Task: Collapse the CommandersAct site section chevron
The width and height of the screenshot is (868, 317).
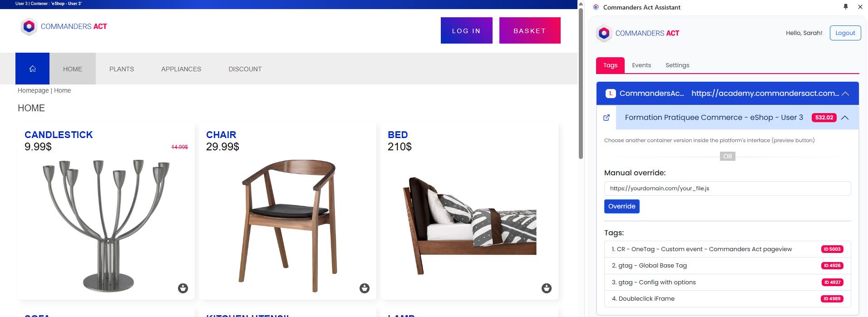Action: 845,94
